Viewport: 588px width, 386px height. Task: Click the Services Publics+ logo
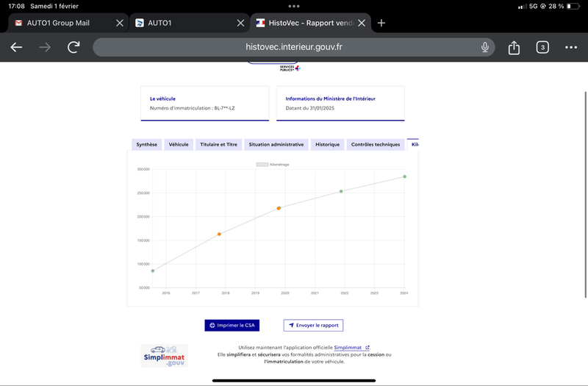click(x=290, y=68)
